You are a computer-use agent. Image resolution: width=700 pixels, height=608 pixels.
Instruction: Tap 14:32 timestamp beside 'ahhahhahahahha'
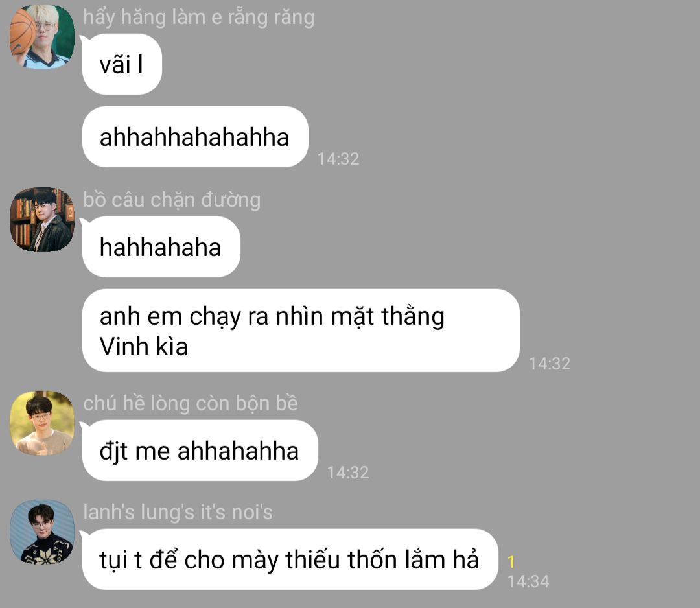pyautogui.click(x=338, y=159)
